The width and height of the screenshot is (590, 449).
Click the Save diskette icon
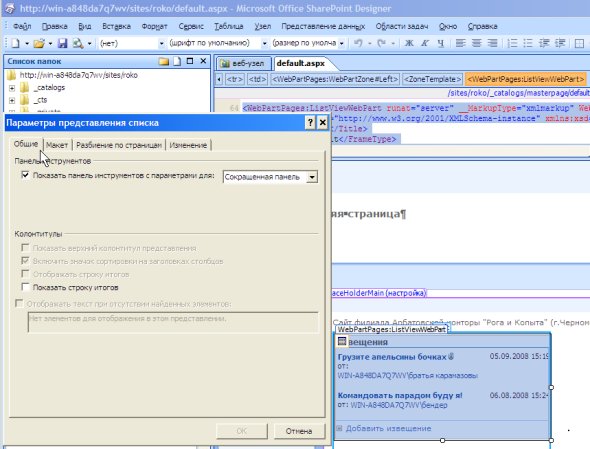coord(62,43)
